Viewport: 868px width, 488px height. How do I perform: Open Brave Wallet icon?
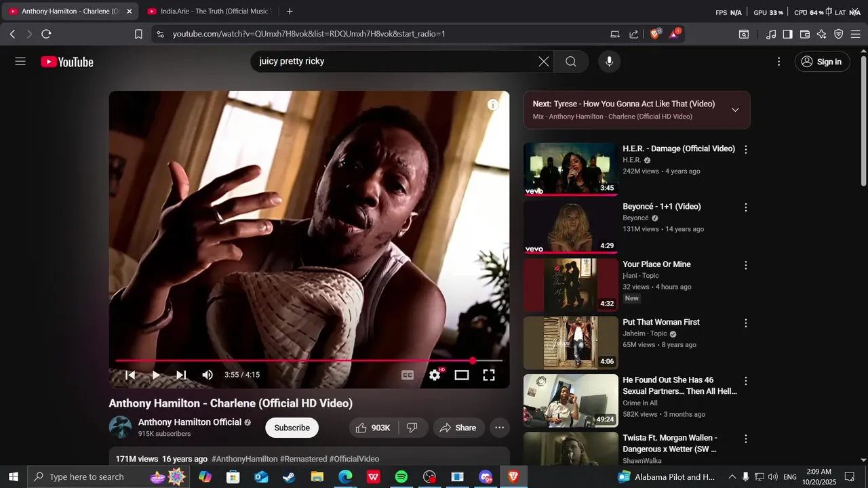coord(805,34)
